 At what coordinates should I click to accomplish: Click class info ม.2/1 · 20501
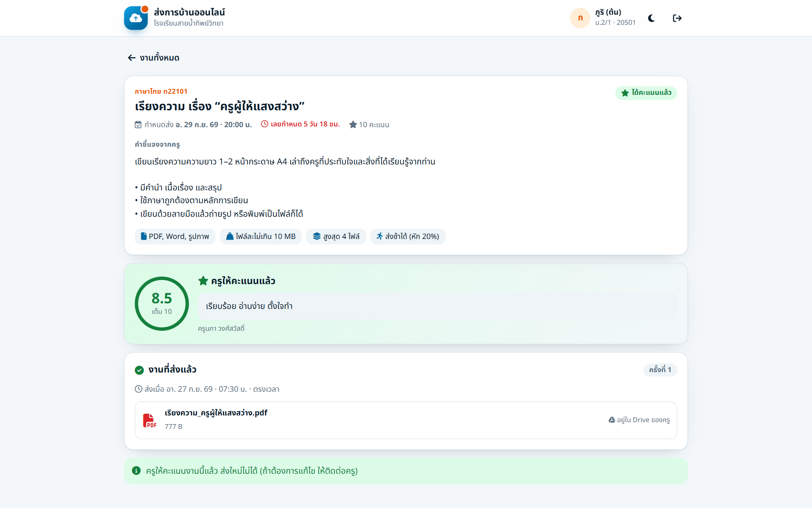[x=615, y=23]
